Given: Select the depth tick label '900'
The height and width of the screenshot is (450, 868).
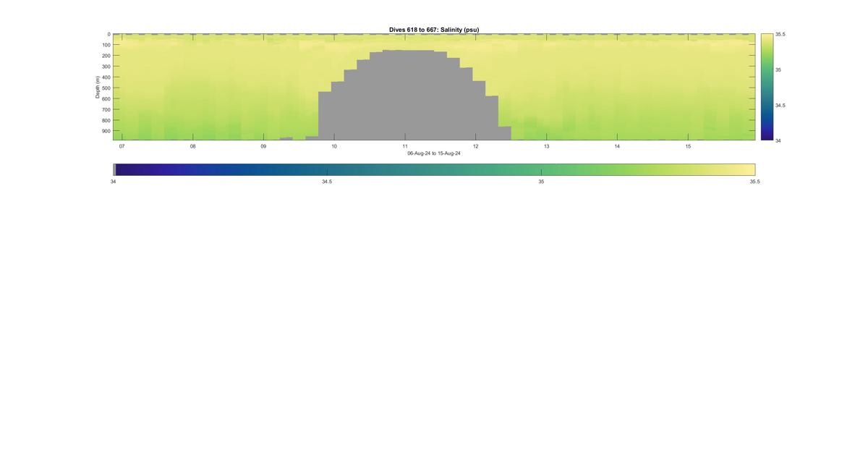Looking at the screenshot, I should click(x=106, y=132).
